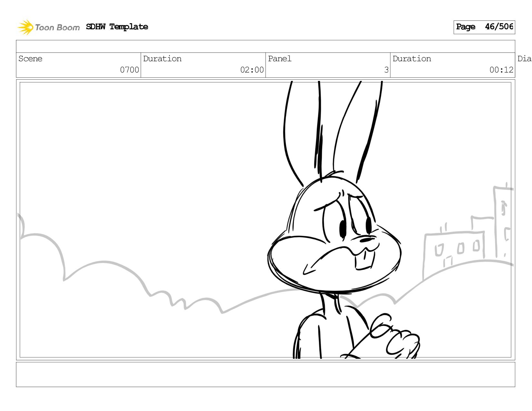Viewport: 532px width, 411px height.
Task: Click the scene number 0700
Action: pos(129,70)
